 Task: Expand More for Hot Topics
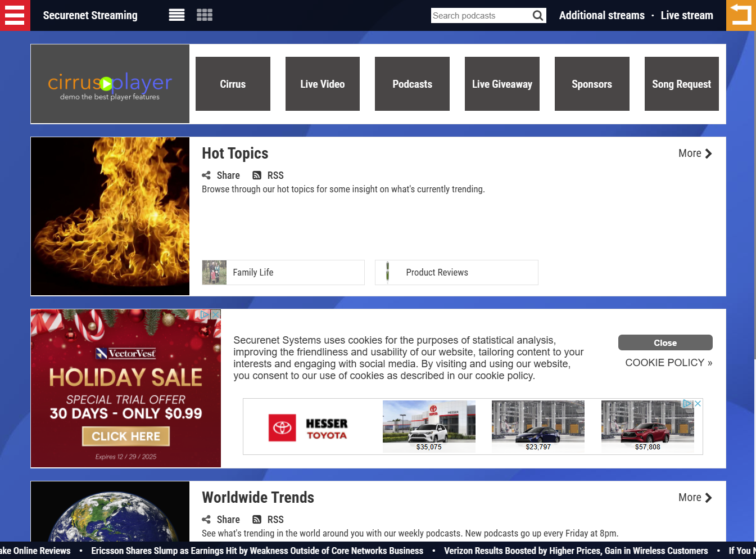coord(695,154)
